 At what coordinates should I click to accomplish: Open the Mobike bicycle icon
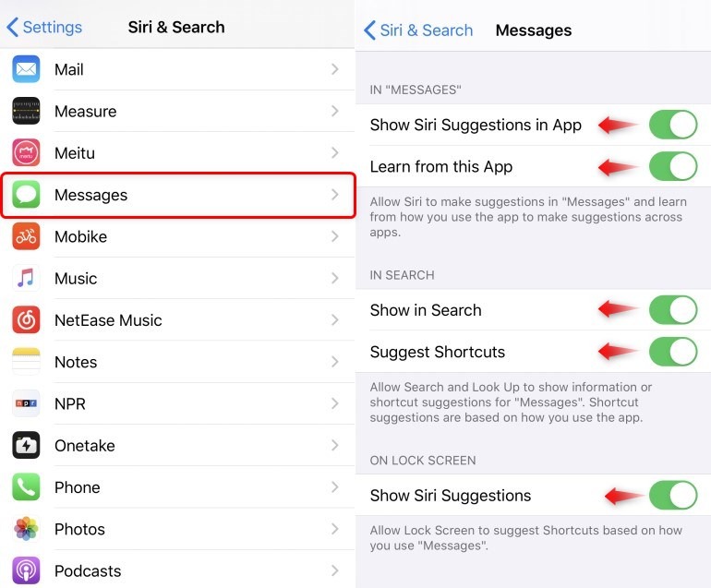point(26,236)
